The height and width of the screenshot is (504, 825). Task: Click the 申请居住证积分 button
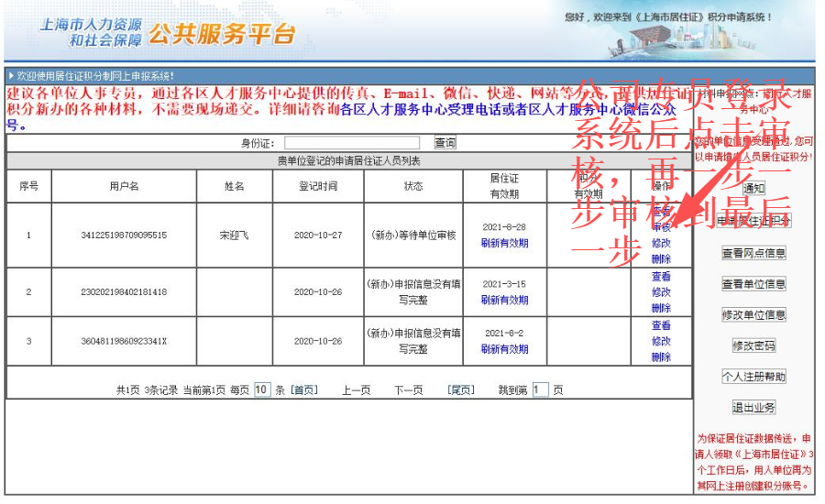click(754, 221)
